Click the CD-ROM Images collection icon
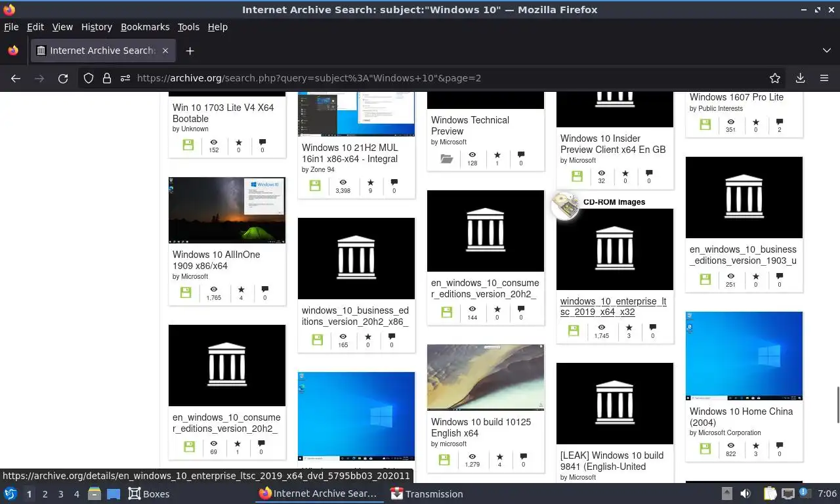The image size is (840, 504). [x=565, y=206]
